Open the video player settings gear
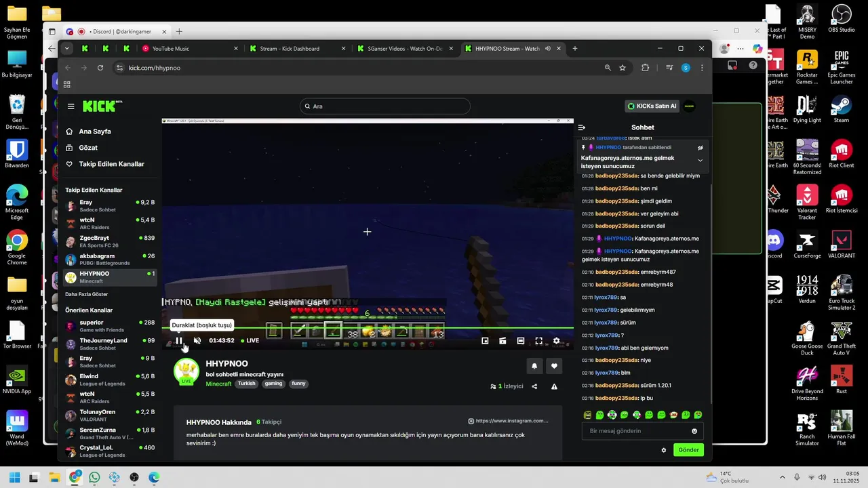Screen dimensions: 868x488 (557, 341)
